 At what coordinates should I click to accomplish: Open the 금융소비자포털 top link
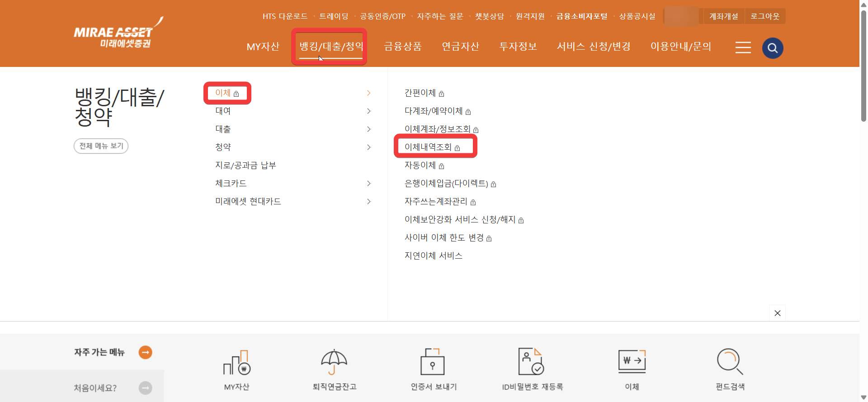point(581,16)
